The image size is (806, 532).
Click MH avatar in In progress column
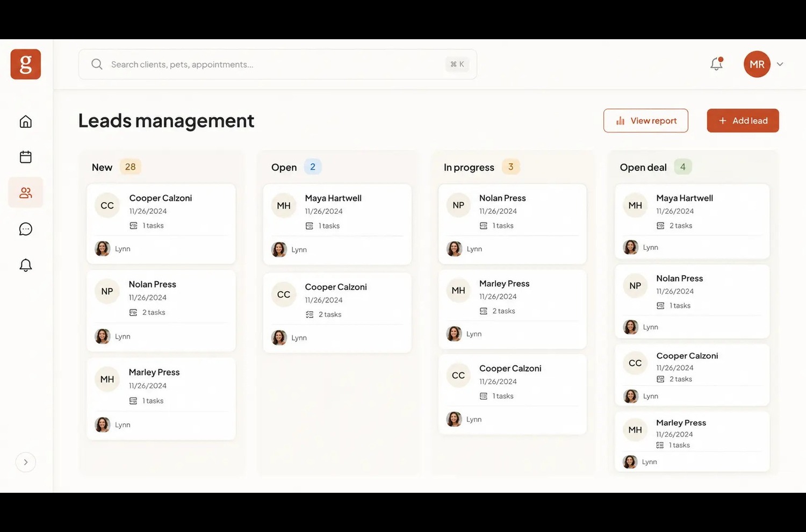[458, 290]
